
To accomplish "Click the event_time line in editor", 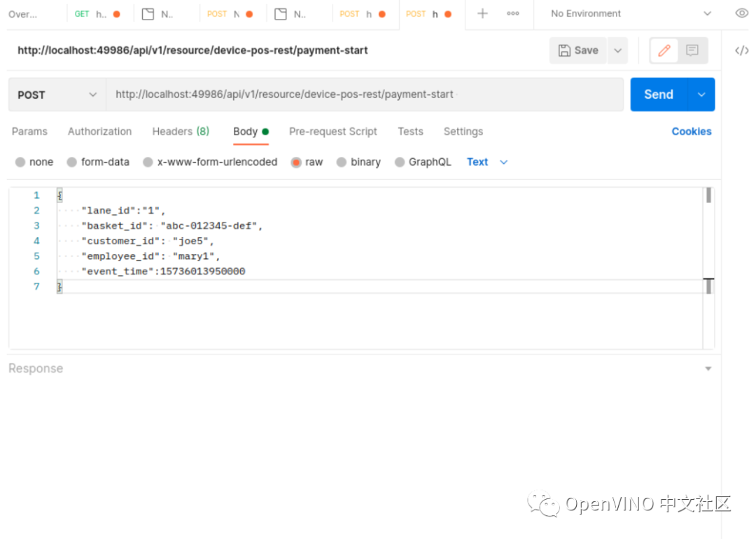I will tap(163, 272).
